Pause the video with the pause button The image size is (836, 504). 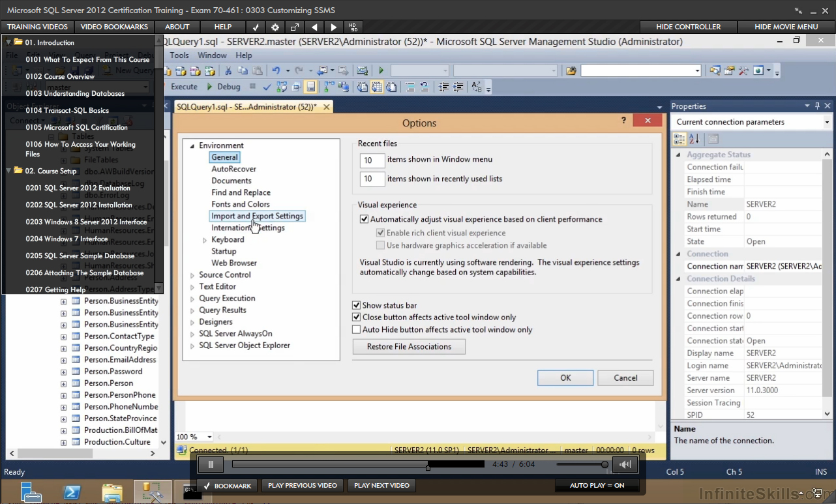pyautogui.click(x=211, y=465)
